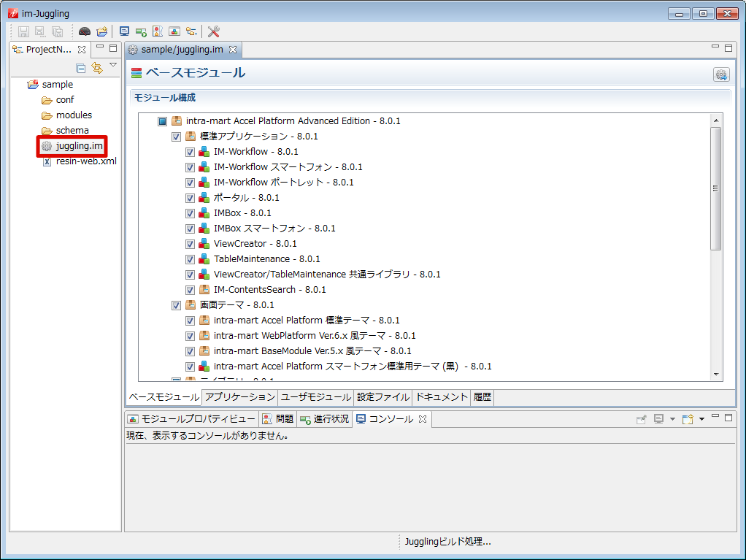This screenshot has height=560, width=746.
Task: Open the project navigator view menu arrow
Action: (x=113, y=65)
